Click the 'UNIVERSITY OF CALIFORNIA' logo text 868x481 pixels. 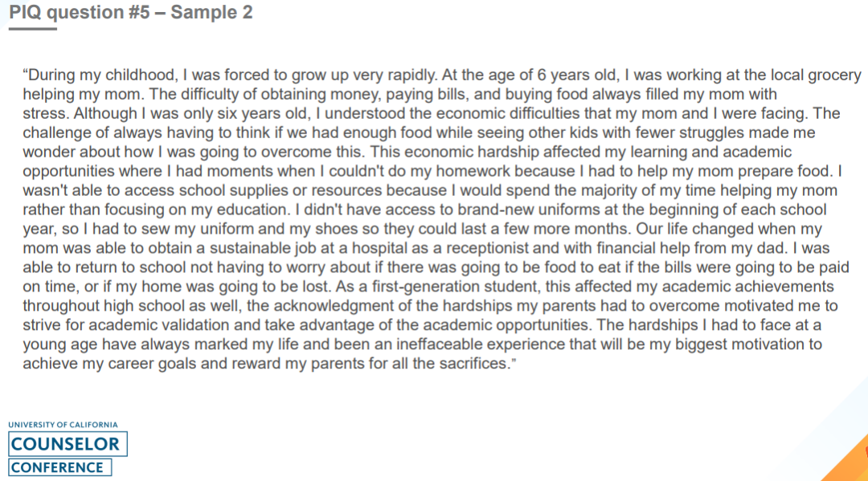pos(63,425)
